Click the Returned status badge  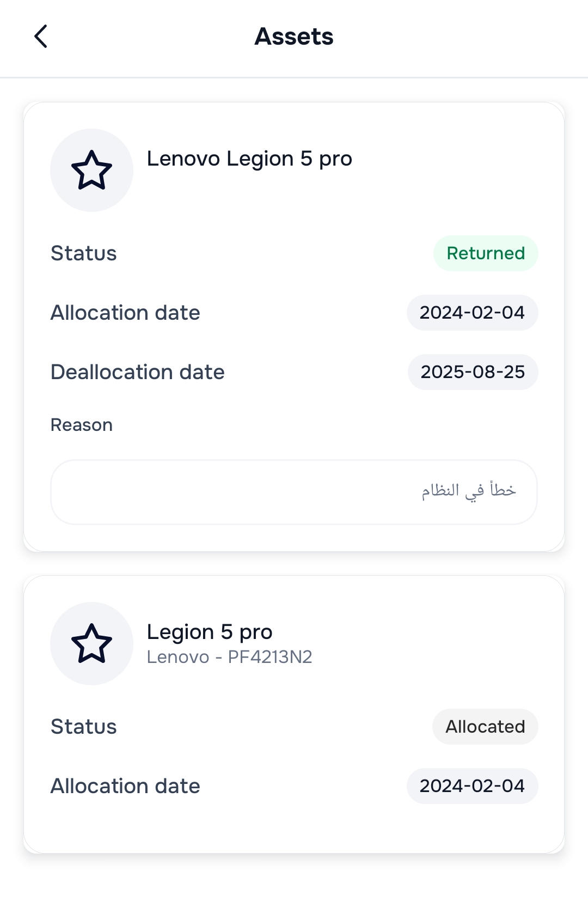pos(485,253)
